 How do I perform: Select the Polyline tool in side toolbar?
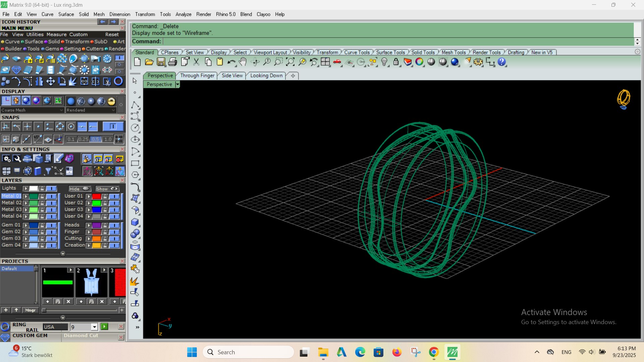pos(135,105)
